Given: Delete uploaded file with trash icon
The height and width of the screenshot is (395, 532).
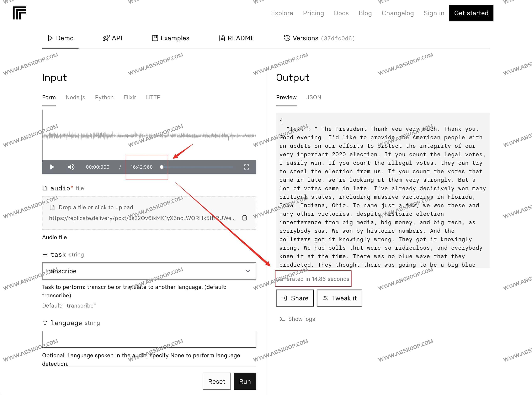Looking at the screenshot, I should 244,218.
